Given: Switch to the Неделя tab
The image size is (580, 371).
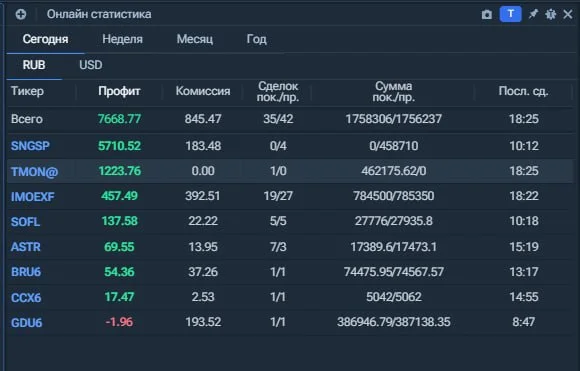Looking at the screenshot, I should click(122, 39).
